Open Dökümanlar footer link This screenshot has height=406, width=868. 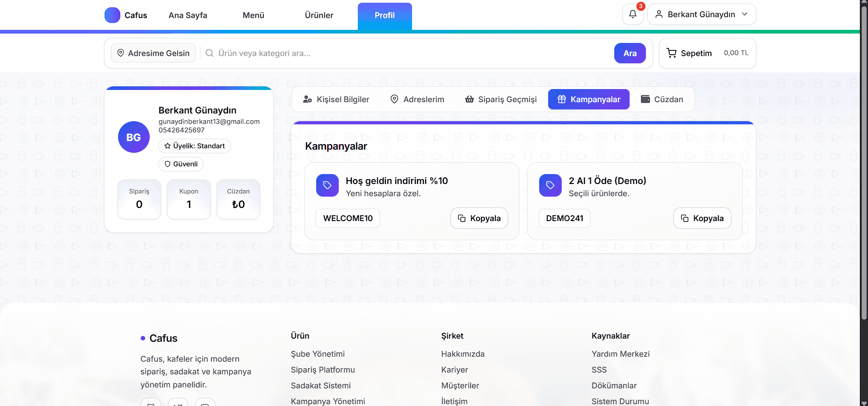(614, 386)
